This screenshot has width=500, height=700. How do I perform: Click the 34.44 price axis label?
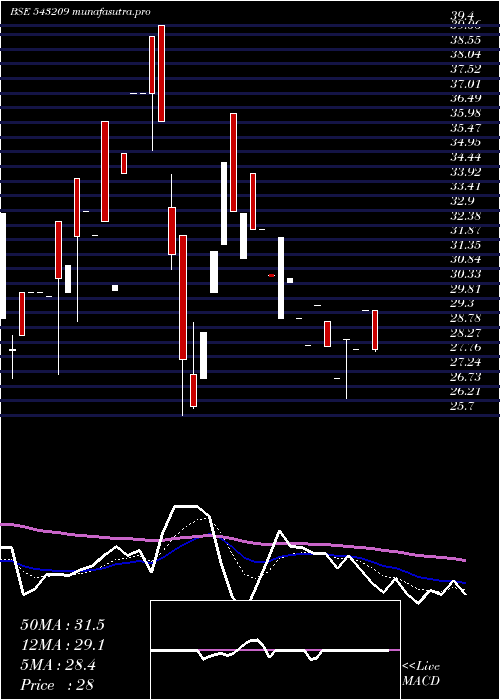(465, 157)
